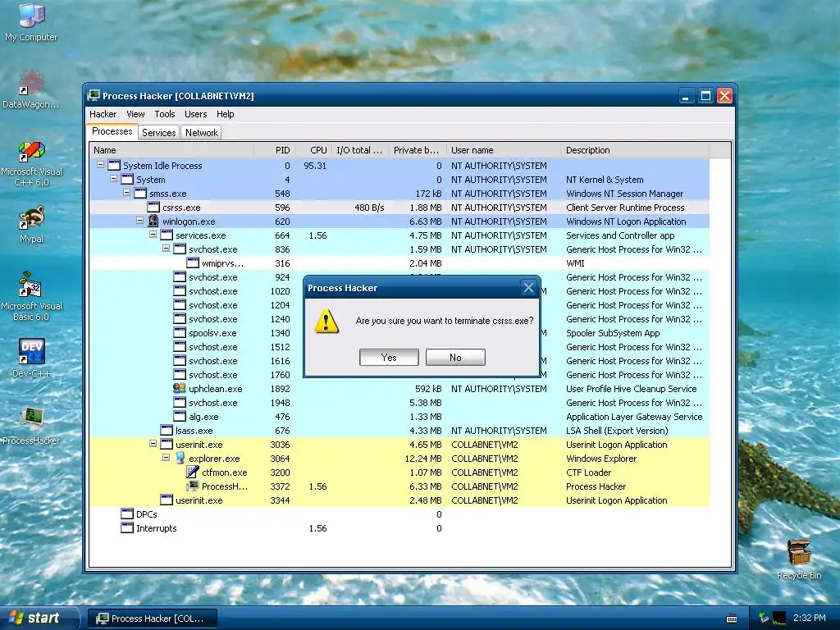
Task: Collapse the services.exe tree node
Action: pos(153,235)
